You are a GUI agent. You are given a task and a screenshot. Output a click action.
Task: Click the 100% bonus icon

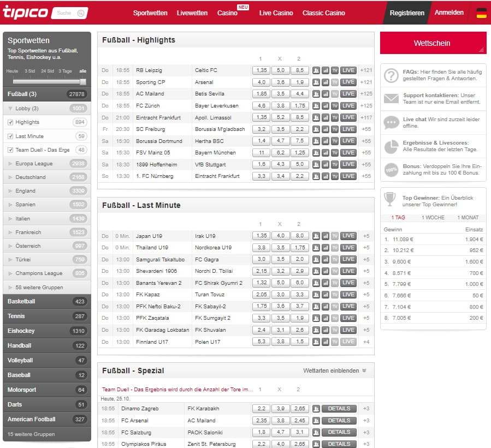point(391,170)
